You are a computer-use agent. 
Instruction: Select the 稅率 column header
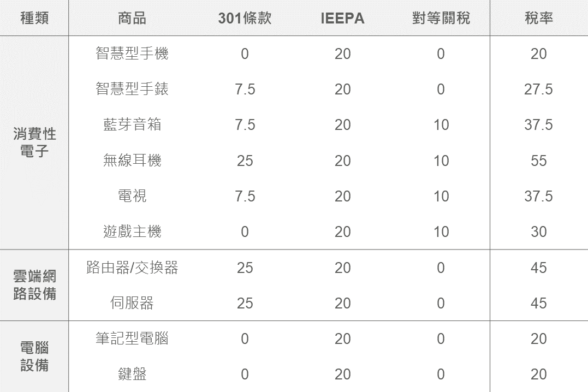538,18
